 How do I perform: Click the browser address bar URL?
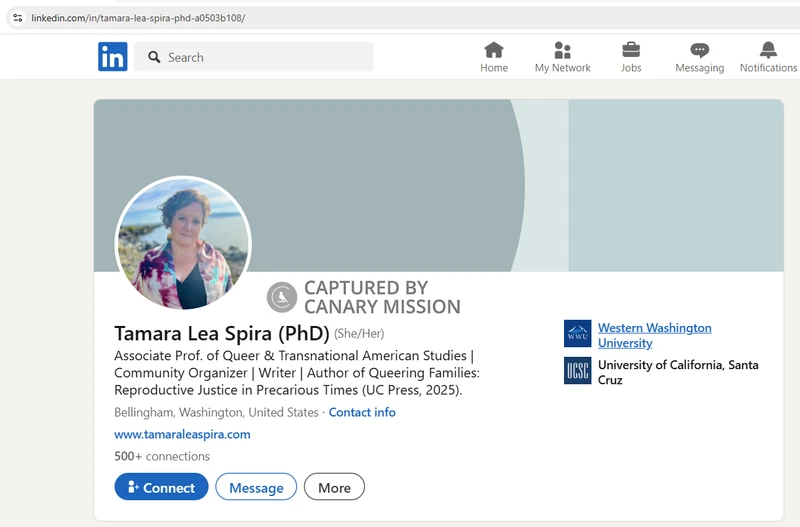(x=138, y=18)
